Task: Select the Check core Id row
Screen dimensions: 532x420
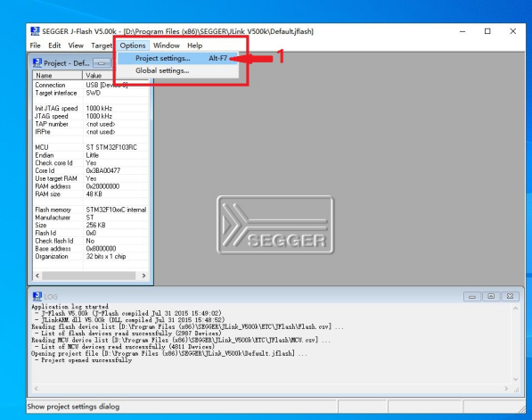Action: [x=91, y=163]
